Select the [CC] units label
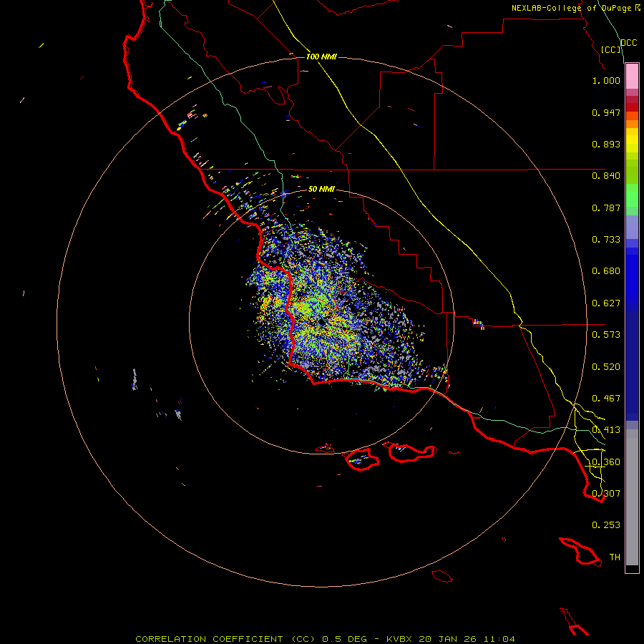The image size is (644, 644). pyautogui.click(x=610, y=49)
